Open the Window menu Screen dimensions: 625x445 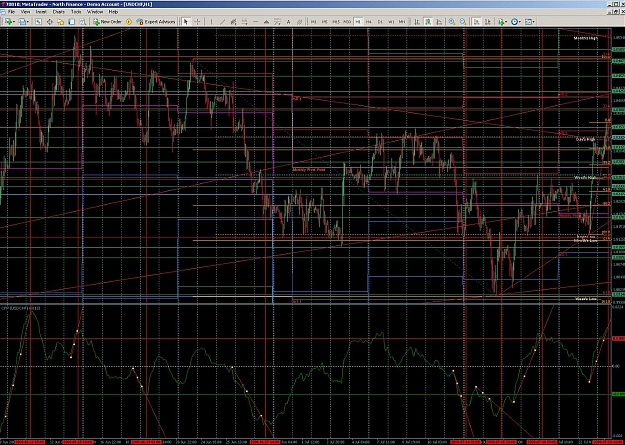tap(95, 12)
